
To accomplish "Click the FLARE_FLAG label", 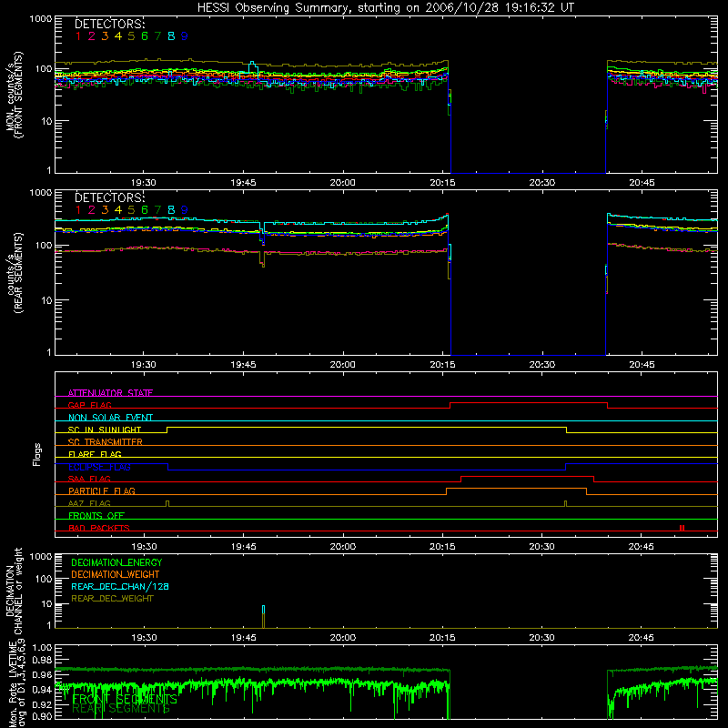I will pyautogui.click(x=95, y=454).
